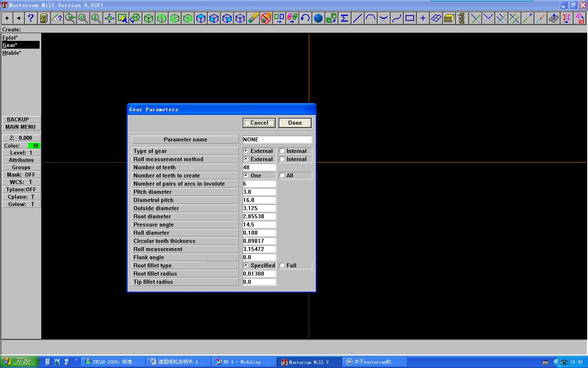Switch to 关于mastercam taskbar window
This screenshot has width=588, height=368.
pos(374,362)
